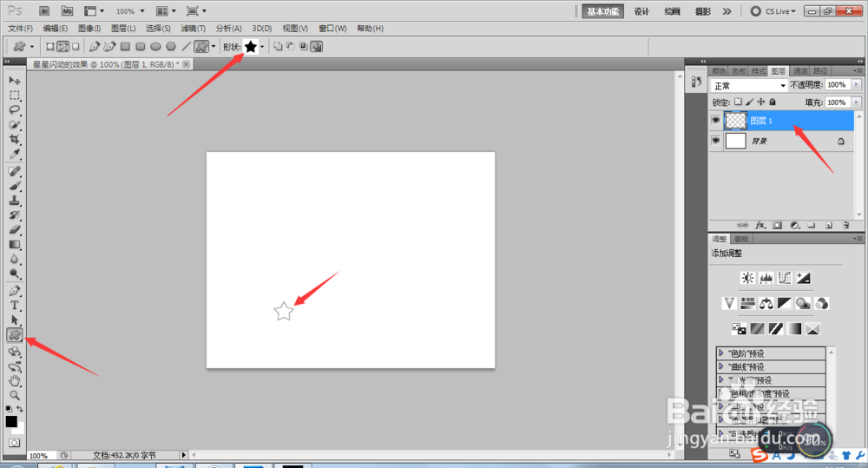
Task: Open the 不透明度 opacity slider arrow
Action: pyautogui.click(x=857, y=85)
